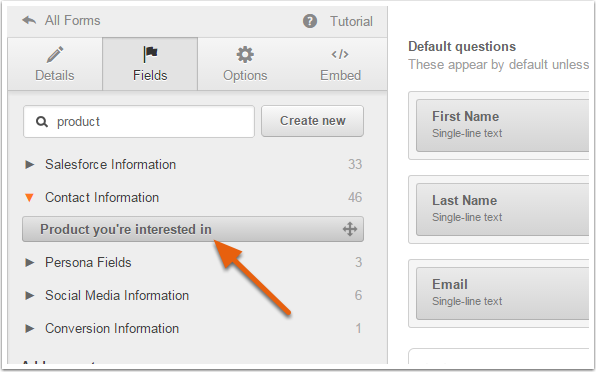Screen dimensions: 596x372
Task: Select the Product you're interested in field
Action: 193,229
